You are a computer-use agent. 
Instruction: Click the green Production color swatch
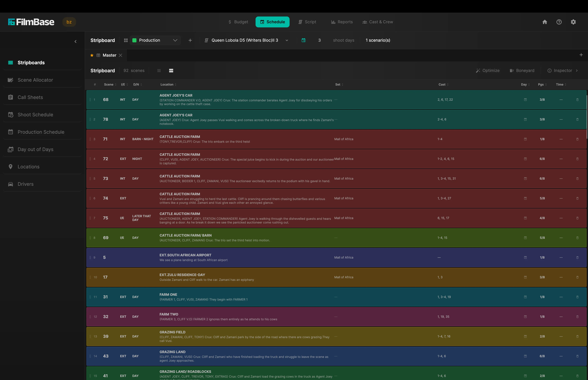point(134,40)
